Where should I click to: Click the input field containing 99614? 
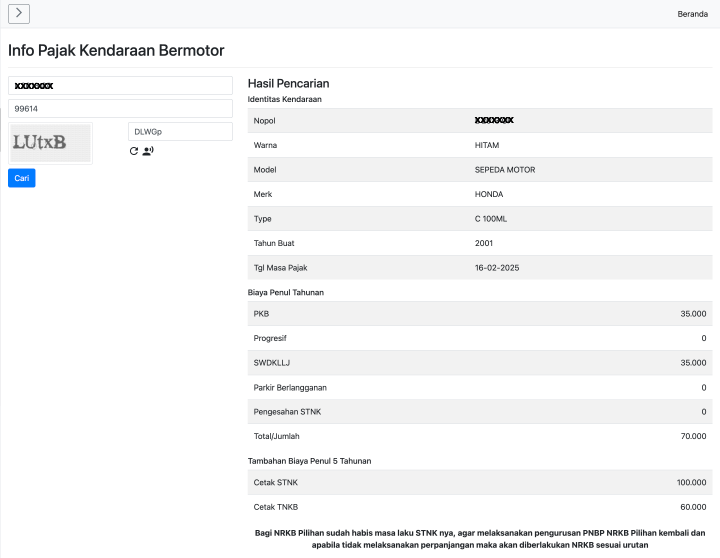tap(120, 108)
